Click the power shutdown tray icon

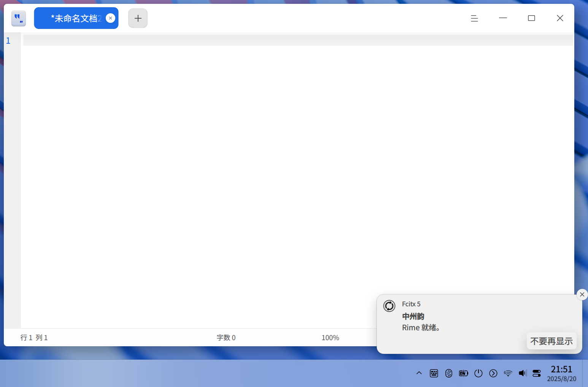click(x=478, y=373)
